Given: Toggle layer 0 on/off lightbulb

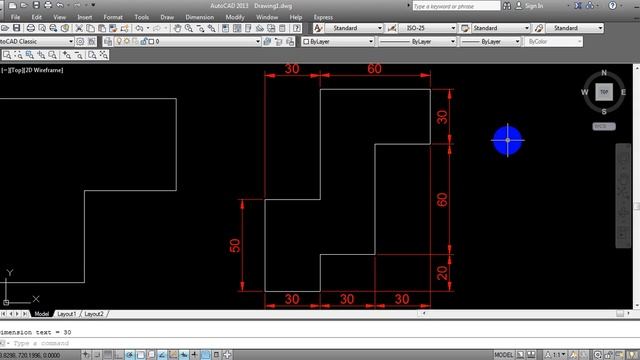Looking at the screenshot, I should pyautogui.click(x=119, y=41).
